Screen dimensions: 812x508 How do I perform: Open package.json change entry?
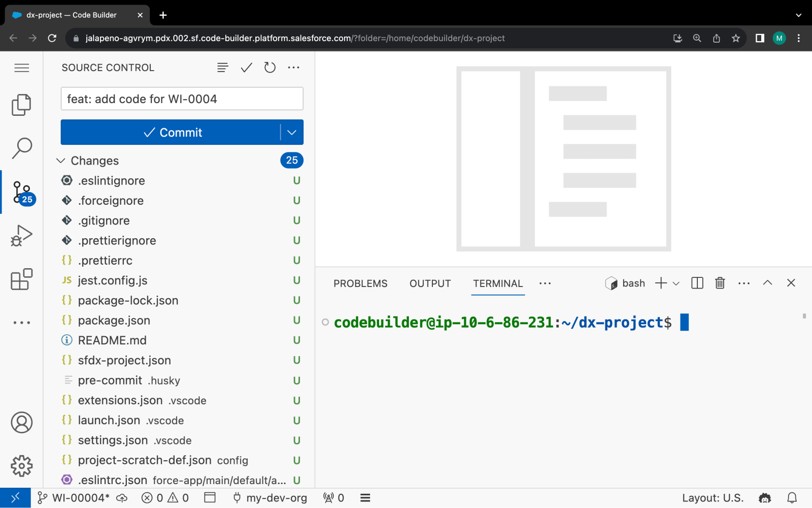pos(179,320)
